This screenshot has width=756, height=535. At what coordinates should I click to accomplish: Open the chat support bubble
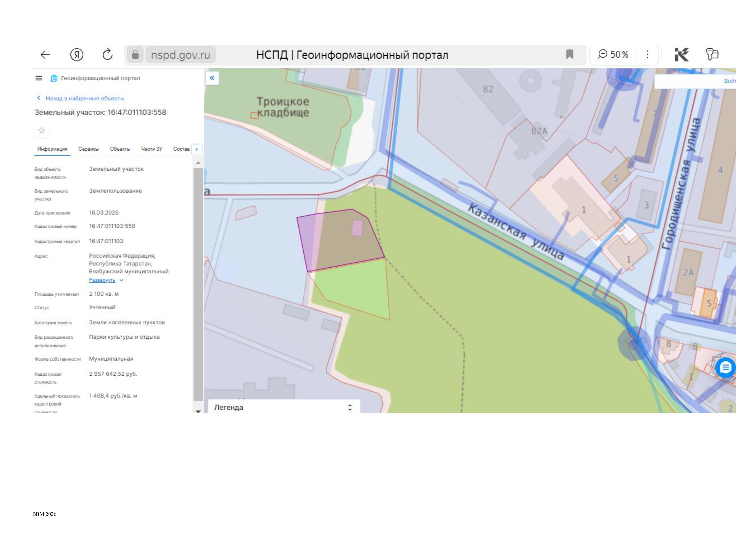[x=725, y=367]
